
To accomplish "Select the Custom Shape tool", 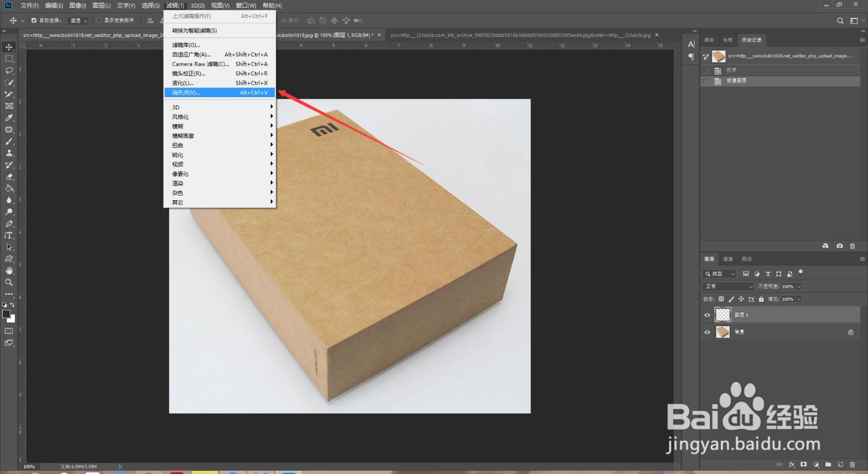I will click(x=9, y=259).
